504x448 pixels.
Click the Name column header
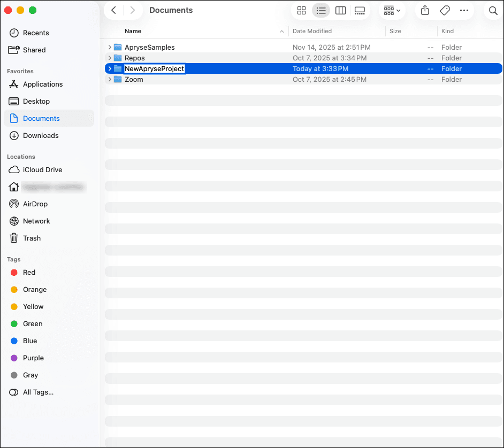[x=133, y=32]
